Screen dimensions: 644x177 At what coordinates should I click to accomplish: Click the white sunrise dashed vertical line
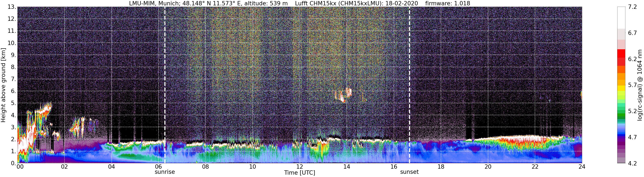pyautogui.click(x=165, y=85)
